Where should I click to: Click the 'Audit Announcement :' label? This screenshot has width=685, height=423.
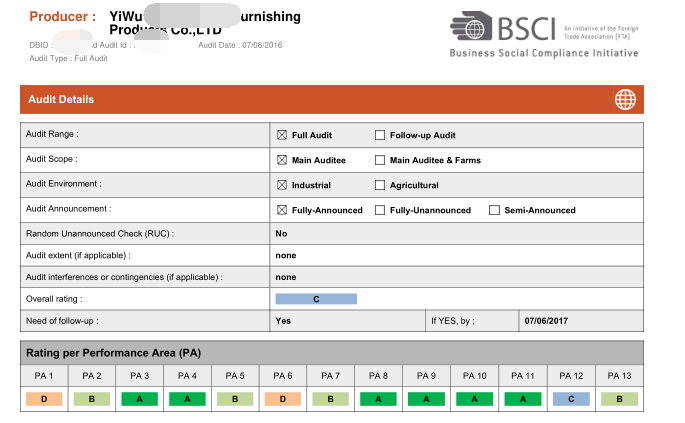point(69,209)
